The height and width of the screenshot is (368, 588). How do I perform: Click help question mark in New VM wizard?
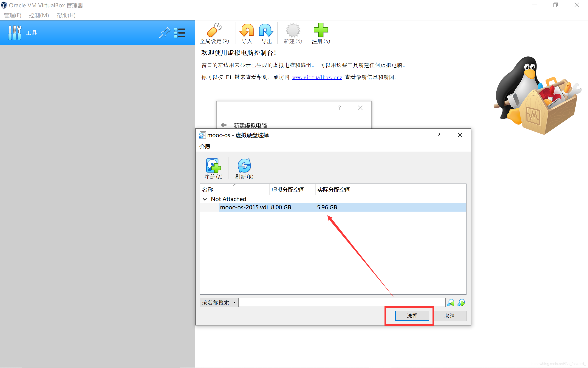[339, 108]
